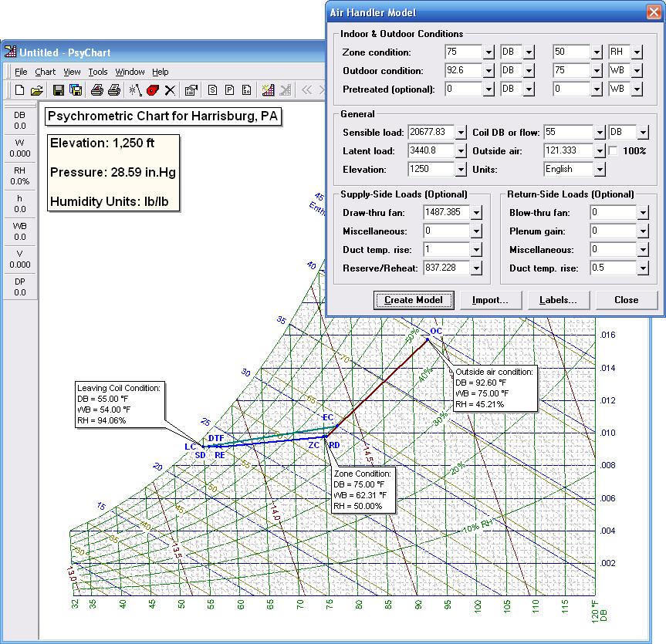The width and height of the screenshot is (666, 644).
Task: Click the Coil DB or flow 55 field
Action: 569,132
